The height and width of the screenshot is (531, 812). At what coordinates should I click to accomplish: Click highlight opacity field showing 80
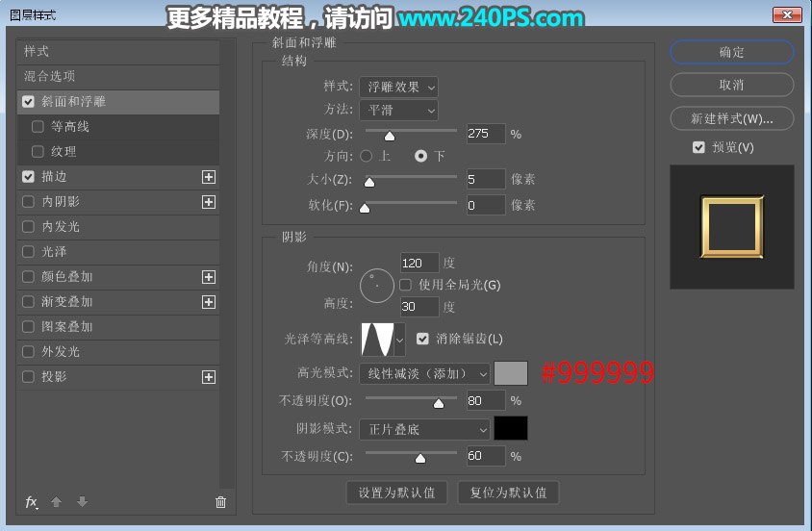(486, 400)
